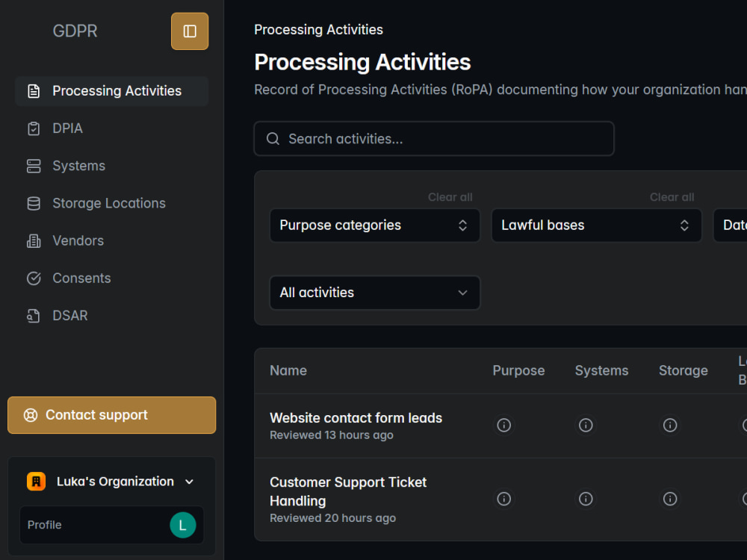Click the search magnifier icon

pos(273,139)
